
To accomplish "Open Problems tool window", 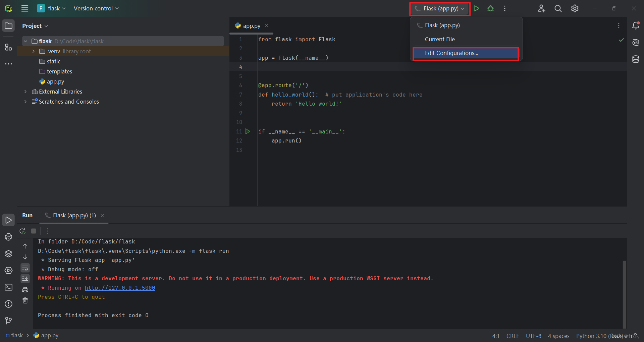I will [8, 304].
